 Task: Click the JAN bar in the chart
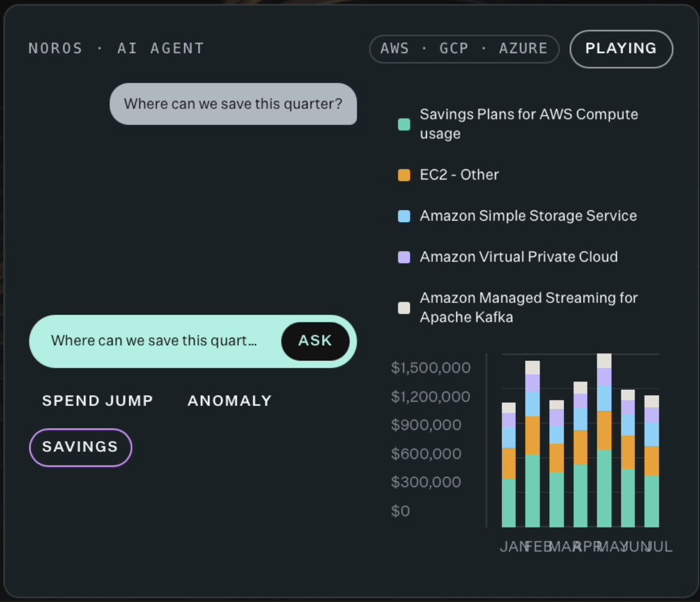pos(509,465)
